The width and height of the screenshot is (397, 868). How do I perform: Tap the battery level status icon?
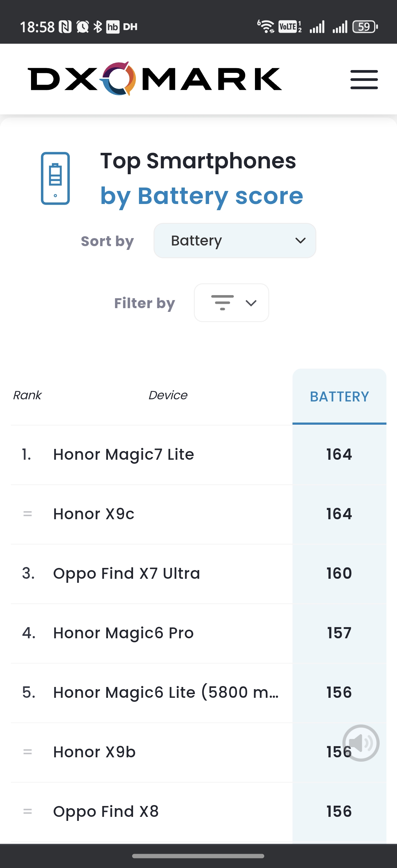[x=365, y=27]
